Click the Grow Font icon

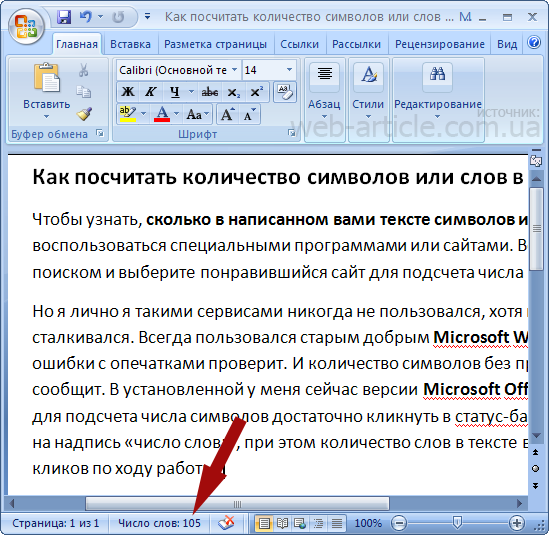coord(228,114)
